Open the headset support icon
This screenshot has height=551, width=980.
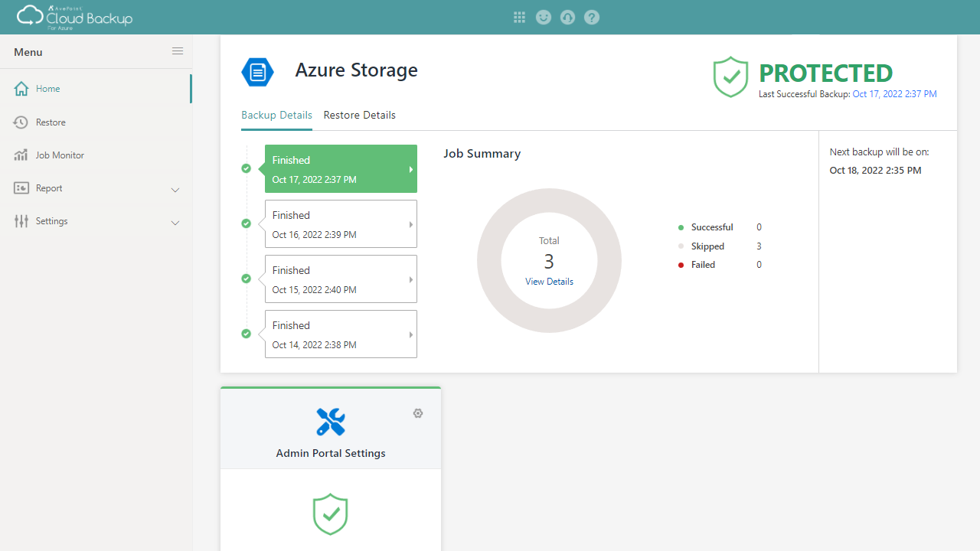coord(567,17)
